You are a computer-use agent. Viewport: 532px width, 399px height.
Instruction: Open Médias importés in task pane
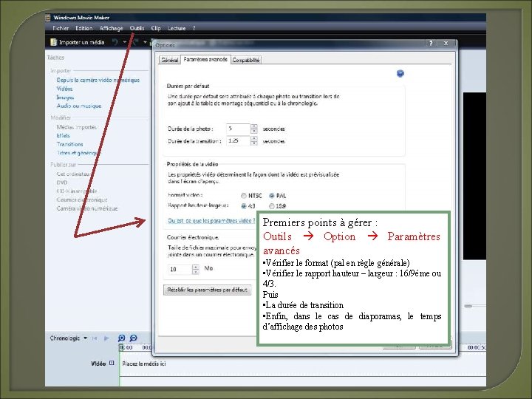(x=76, y=127)
